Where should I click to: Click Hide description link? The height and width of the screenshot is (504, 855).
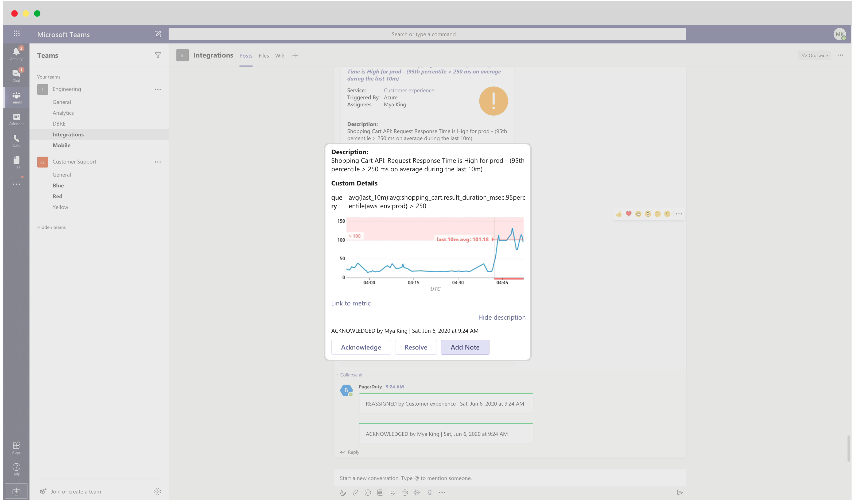tap(502, 317)
